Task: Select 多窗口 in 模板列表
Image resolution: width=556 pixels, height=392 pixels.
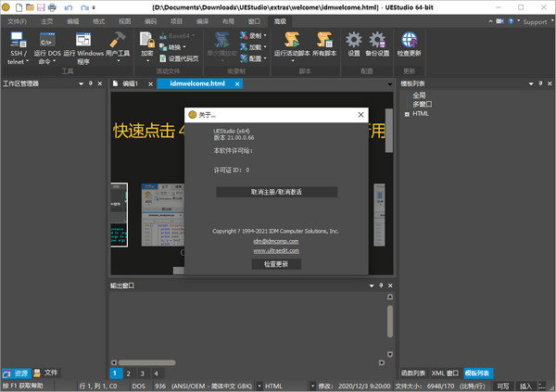Action: [x=422, y=105]
